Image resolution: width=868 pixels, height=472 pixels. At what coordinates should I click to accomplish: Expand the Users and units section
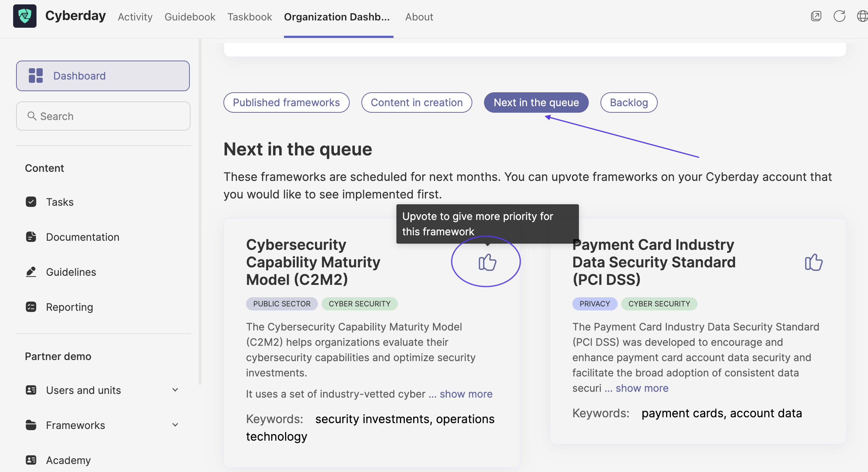click(x=175, y=390)
